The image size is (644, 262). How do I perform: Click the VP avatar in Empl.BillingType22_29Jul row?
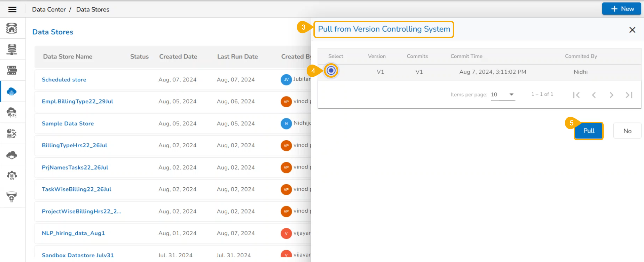pos(286,102)
